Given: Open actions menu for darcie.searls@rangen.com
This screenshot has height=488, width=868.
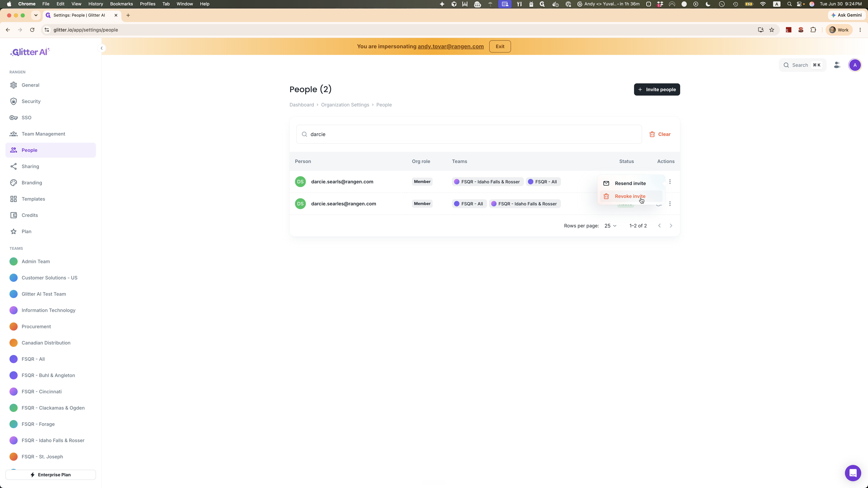Looking at the screenshot, I should point(670,182).
